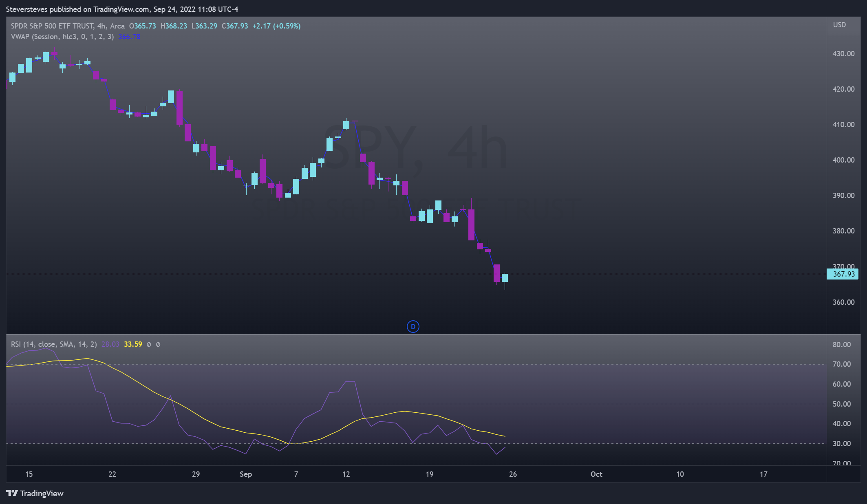Click the 80.00 RSI axis label

(842, 345)
